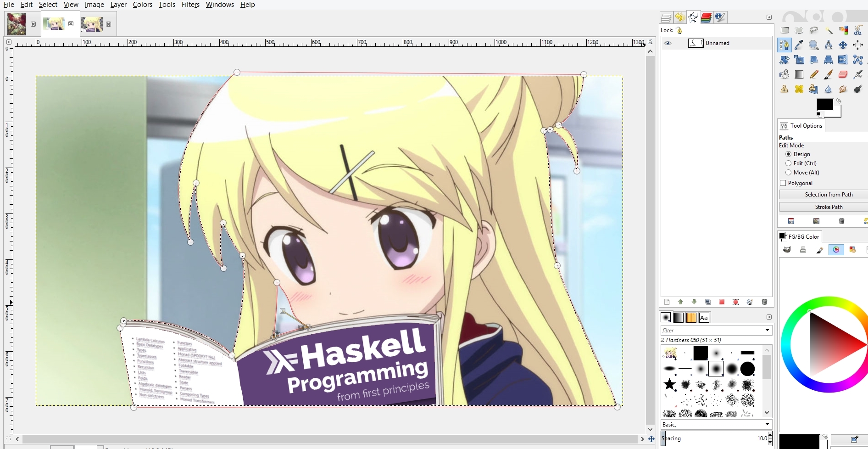Select the Free Select (lasso) tool
Image resolution: width=868 pixels, height=449 pixels.
815,30
